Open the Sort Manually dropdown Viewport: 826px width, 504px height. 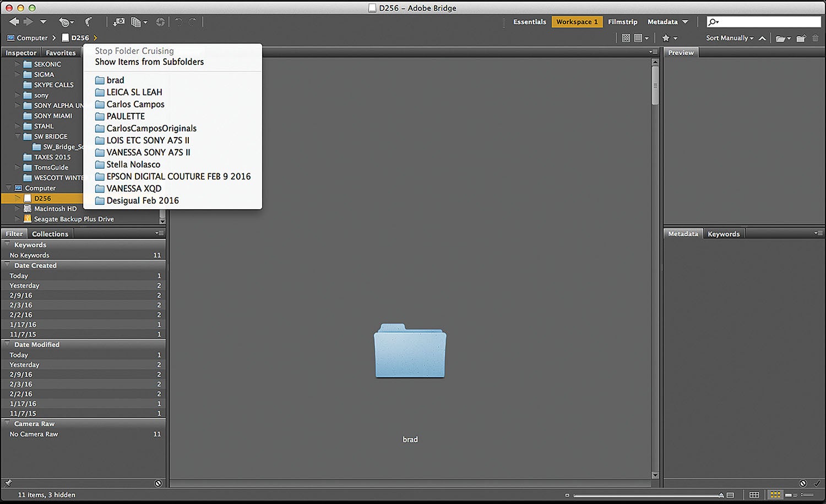point(729,38)
